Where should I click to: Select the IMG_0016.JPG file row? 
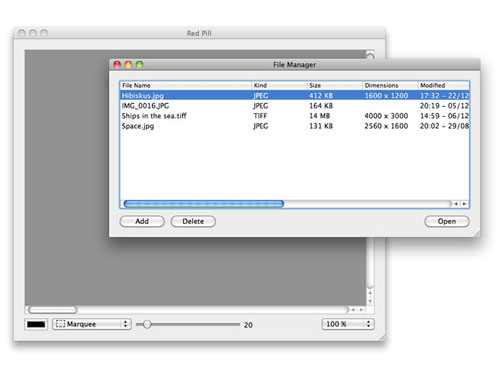295,106
